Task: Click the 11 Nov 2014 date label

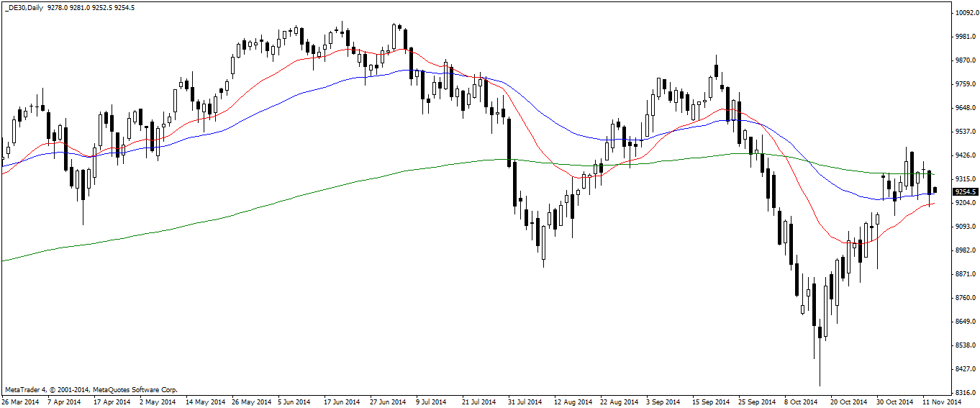Action: pyautogui.click(x=941, y=402)
